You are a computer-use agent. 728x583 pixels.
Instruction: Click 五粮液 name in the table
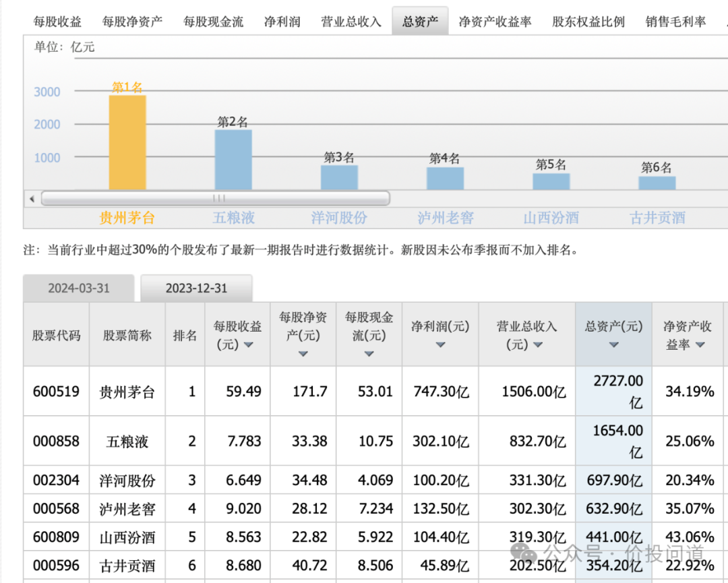pyautogui.click(x=127, y=441)
